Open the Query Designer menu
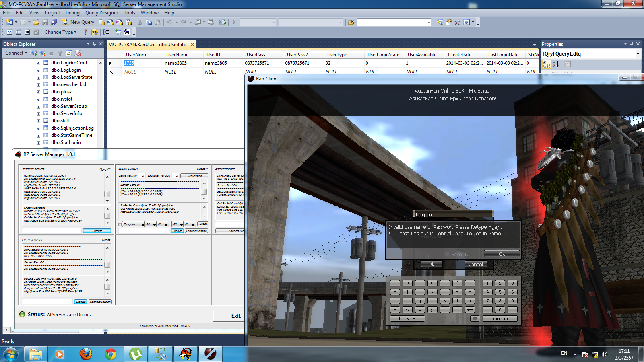Screen dimensions: 644x362 coord(101,13)
